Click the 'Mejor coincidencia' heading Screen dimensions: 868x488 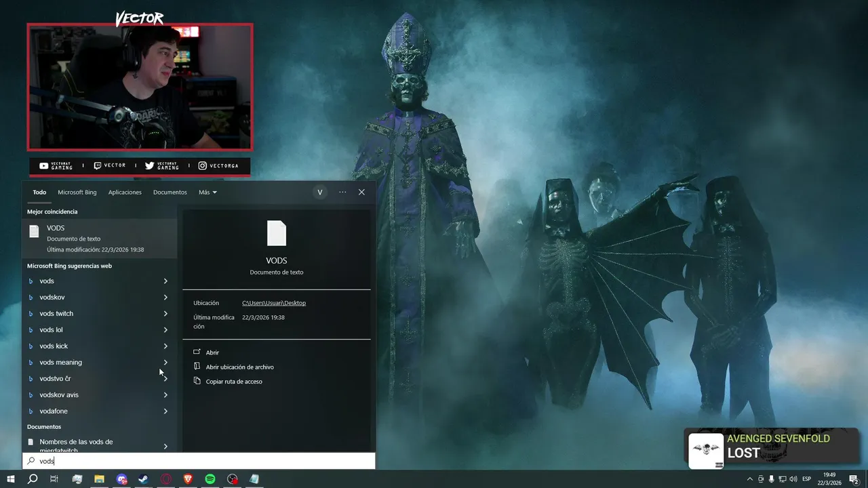click(52, 211)
